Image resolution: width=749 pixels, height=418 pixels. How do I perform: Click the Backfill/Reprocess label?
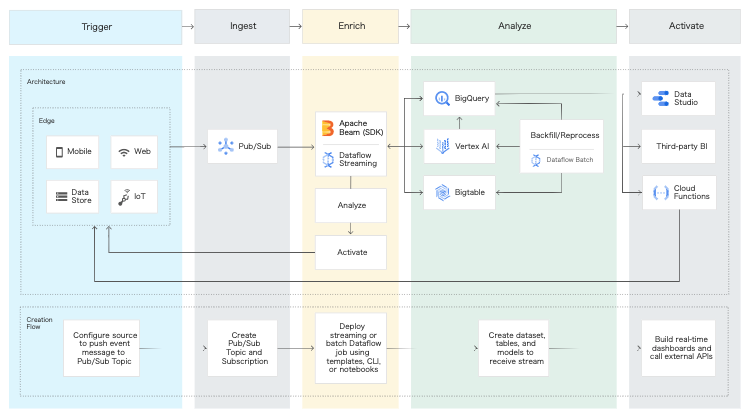565,135
